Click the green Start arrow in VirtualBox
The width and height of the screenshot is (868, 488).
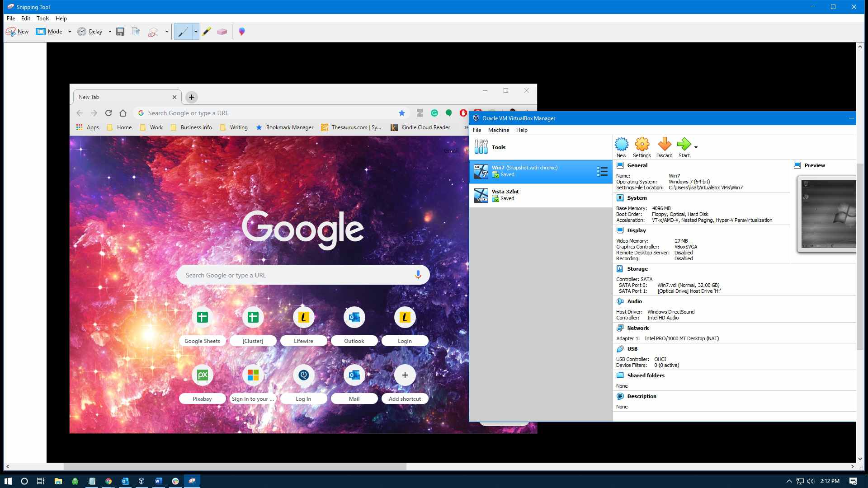[684, 148]
